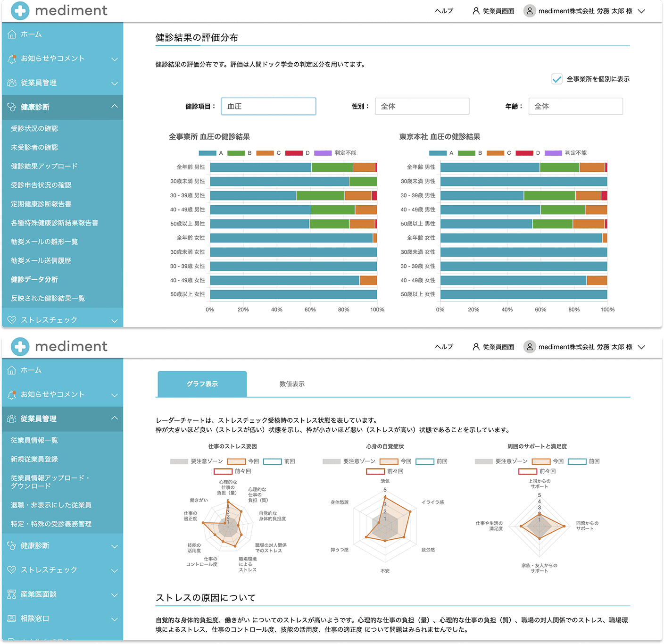Select the グラフ表示 tab
The width and height of the screenshot is (664, 644).
202,384
